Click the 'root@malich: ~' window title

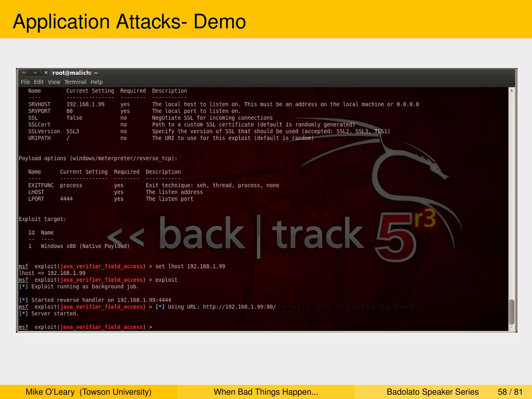pyautogui.click(x=75, y=73)
